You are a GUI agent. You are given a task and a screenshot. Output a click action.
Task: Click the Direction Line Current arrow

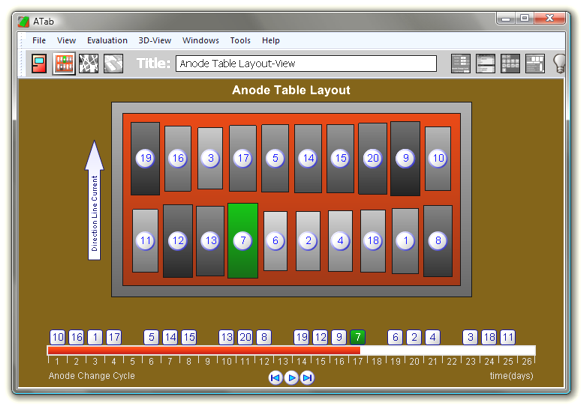coord(94,201)
